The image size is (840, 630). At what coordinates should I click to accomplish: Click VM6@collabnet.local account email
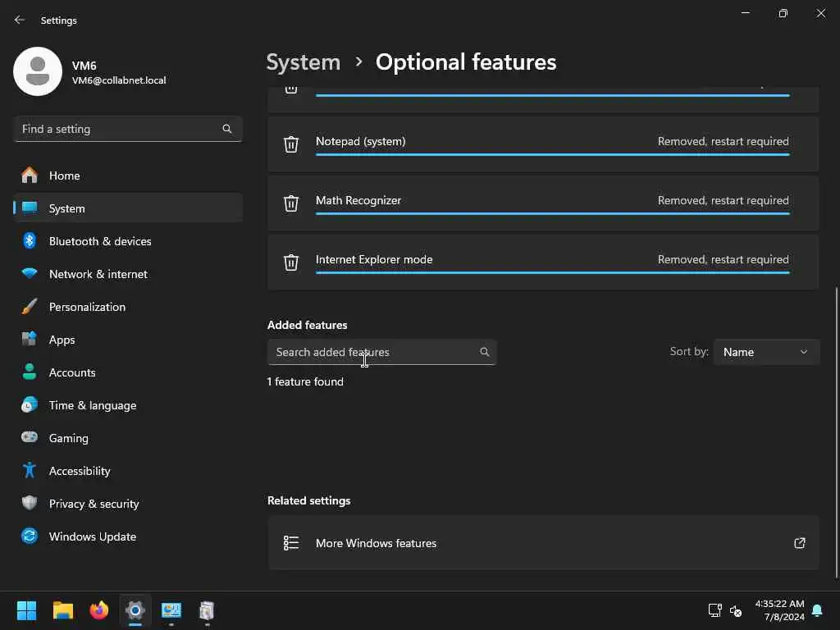(x=119, y=80)
